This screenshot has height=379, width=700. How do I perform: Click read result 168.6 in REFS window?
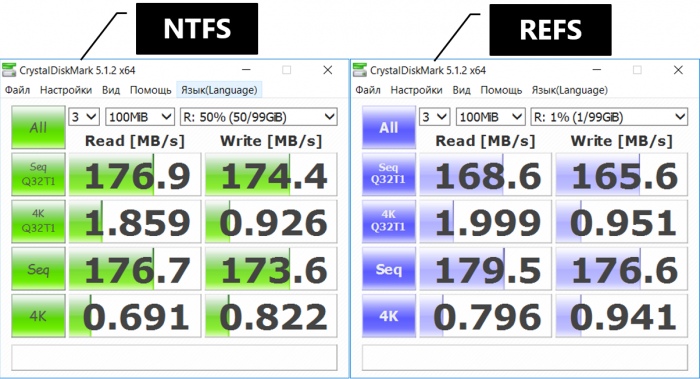coord(485,175)
